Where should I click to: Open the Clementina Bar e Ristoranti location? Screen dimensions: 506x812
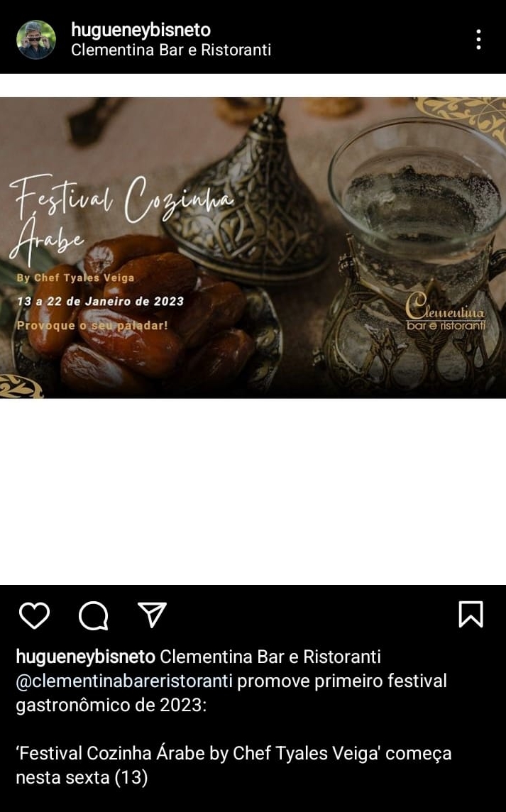171,50
